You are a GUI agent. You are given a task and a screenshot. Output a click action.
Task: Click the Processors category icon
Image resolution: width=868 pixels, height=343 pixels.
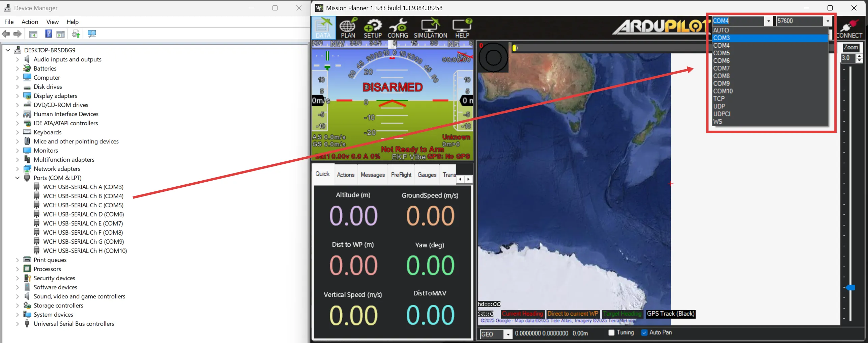27,269
